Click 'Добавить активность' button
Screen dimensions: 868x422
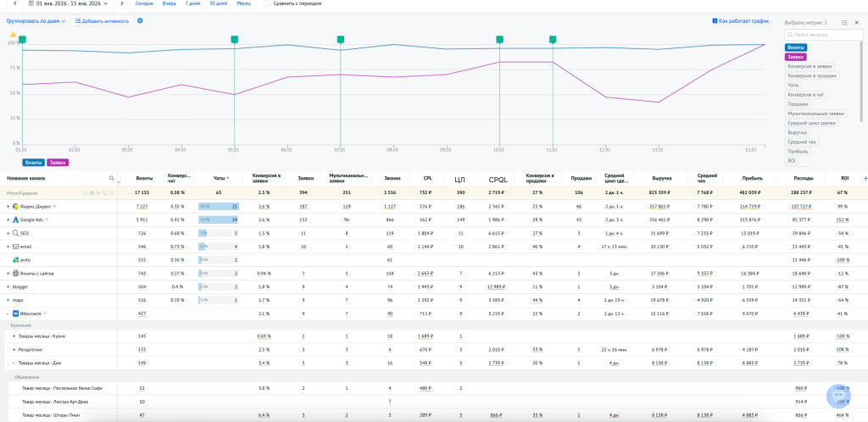click(x=102, y=20)
